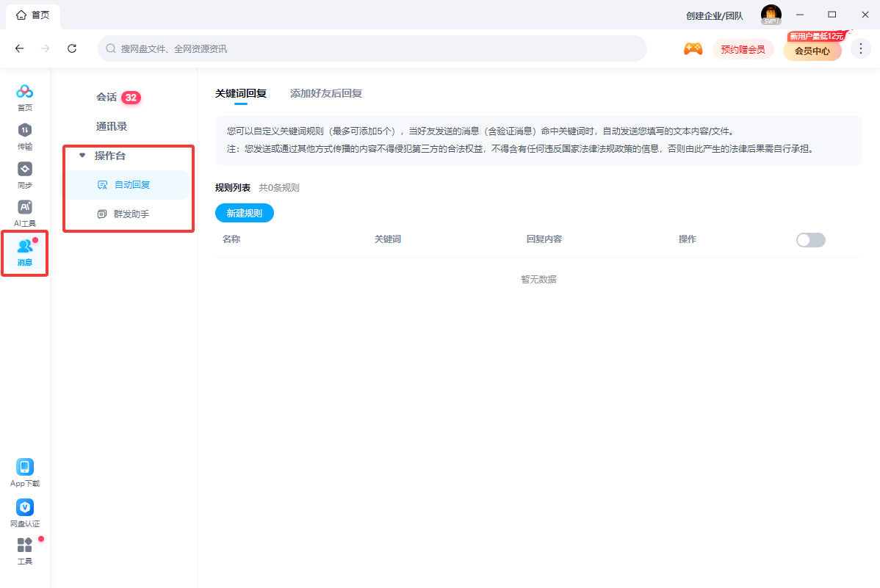
Task: Click 预约赠会员 promotion button
Action: 743,48
